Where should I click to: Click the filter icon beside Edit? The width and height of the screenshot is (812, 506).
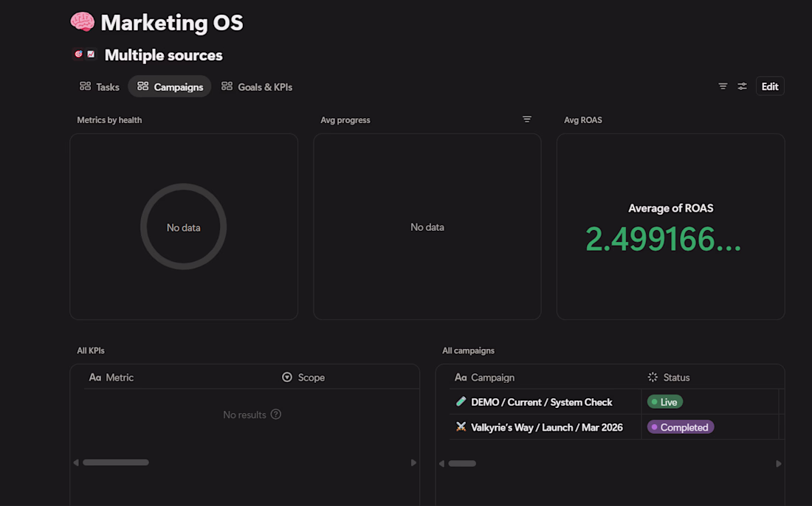click(x=723, y=86)
